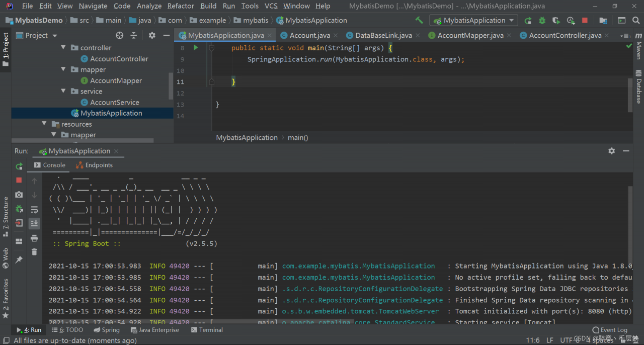The width and height of the screenshot is (644, 345).
Task: Collapse the resources folder in project tree
Action: pos(44,124)
